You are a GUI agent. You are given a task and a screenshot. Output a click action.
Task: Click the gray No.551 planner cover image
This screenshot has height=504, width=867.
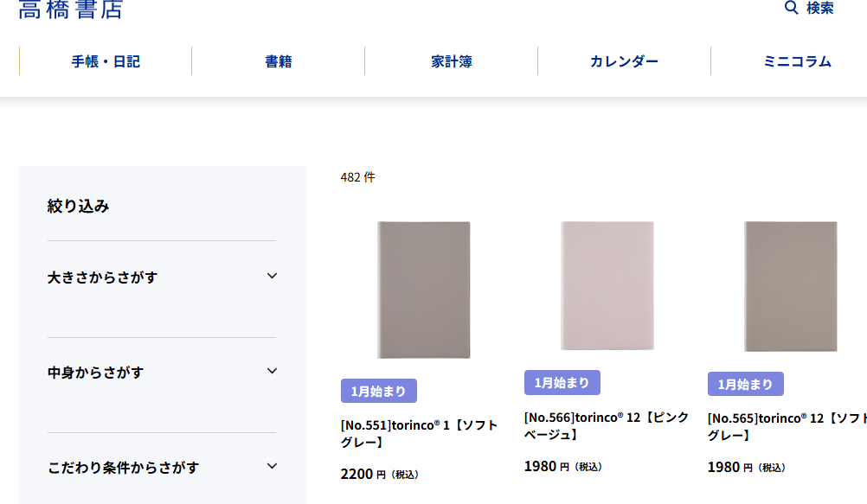pyautogui.click(x=424, y=290)
